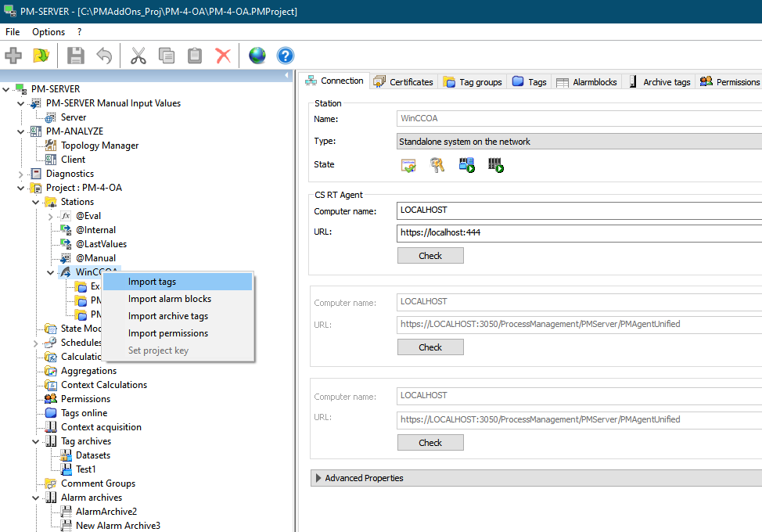Screen dimensions: 762x532
Task: Select the Server tree item
Action: tap(74, 117)
